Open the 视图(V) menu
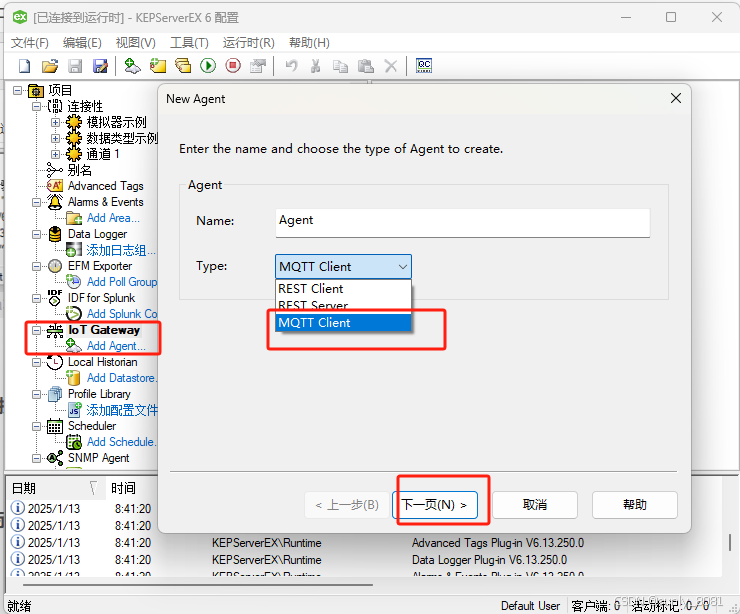This screenshot has height=614, width=740. click(x=135, y=43)
